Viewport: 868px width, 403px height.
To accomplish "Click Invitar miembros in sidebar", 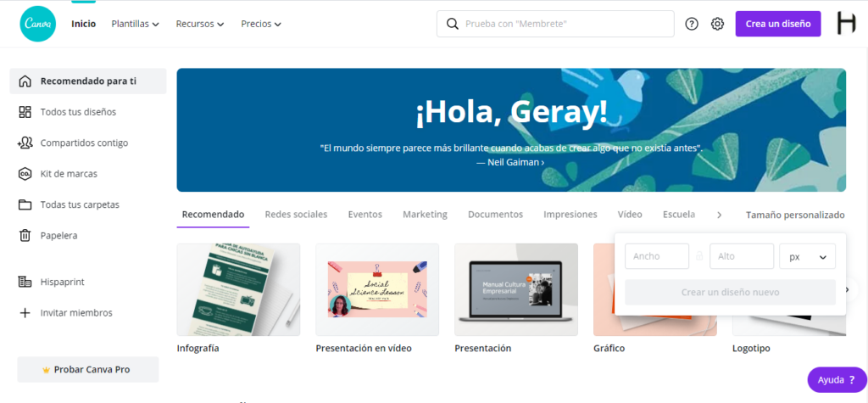I will [x=87, y=313].
